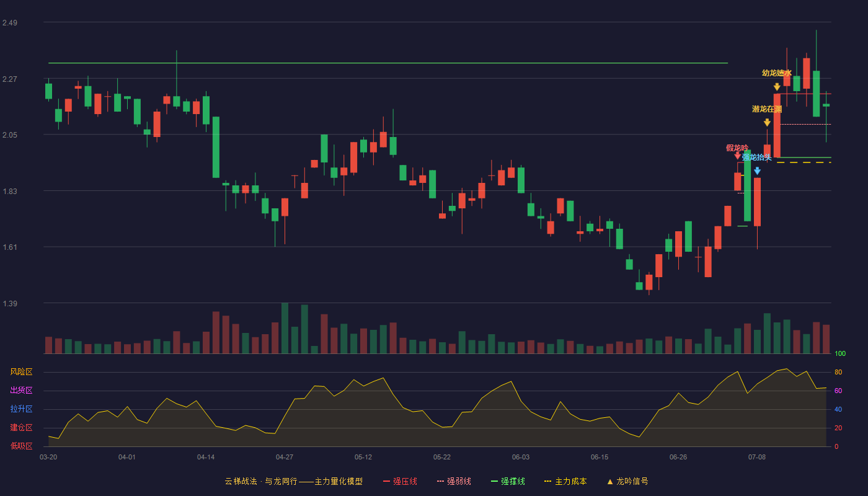Click the 2.27 price axis label
The height and width of the screenshot is (496, 868).
coord(10,79)
